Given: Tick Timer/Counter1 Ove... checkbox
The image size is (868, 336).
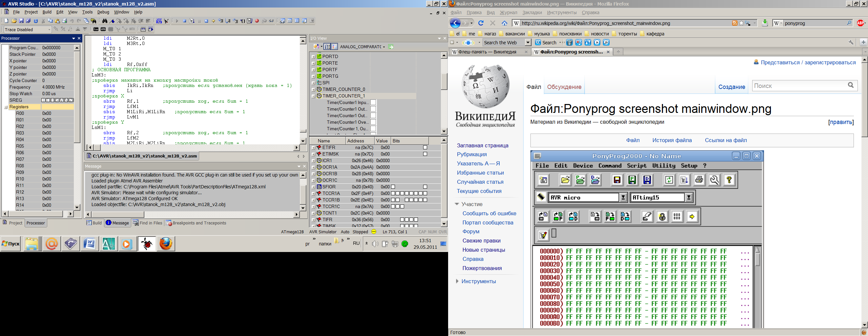Looking at the screenshot, I should pyautogui.click(x=373, y=122).
